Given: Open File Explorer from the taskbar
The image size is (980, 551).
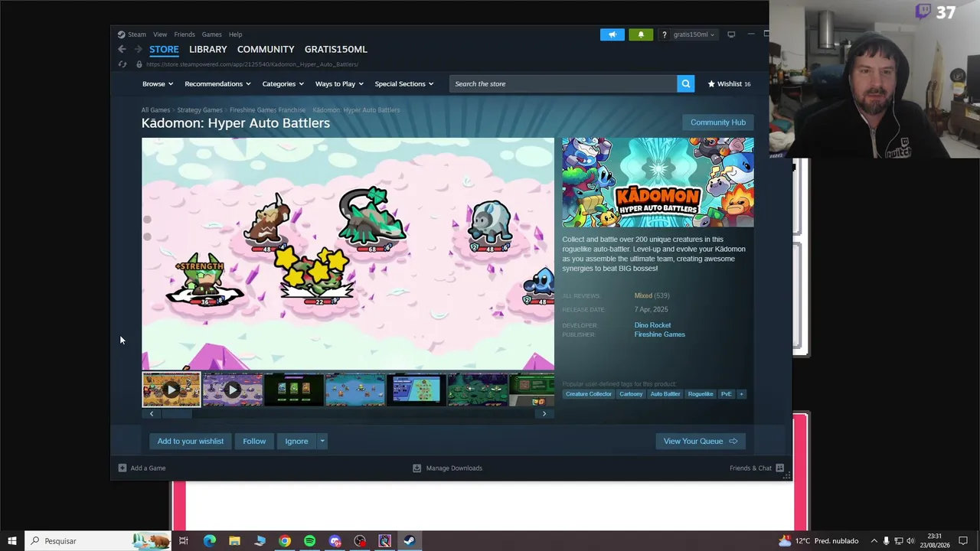Looking at the screenshot, I should click(234, 541).
